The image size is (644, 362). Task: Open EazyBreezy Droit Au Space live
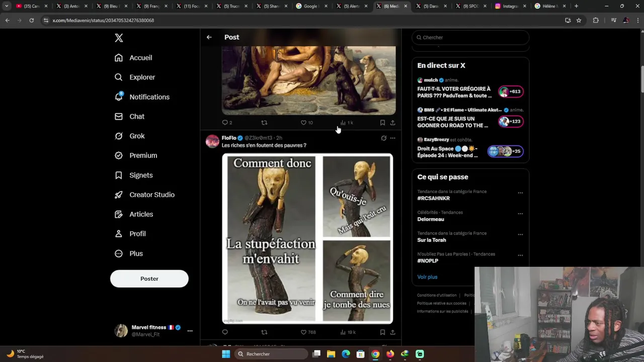click(470, 148)
